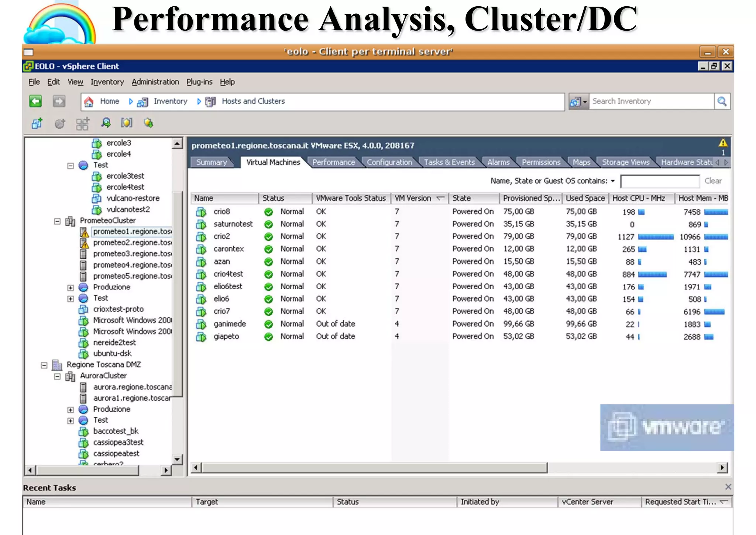Click the Inventory breadcrumb icon
Screen dimensions: 756x535
pos(142,102)
